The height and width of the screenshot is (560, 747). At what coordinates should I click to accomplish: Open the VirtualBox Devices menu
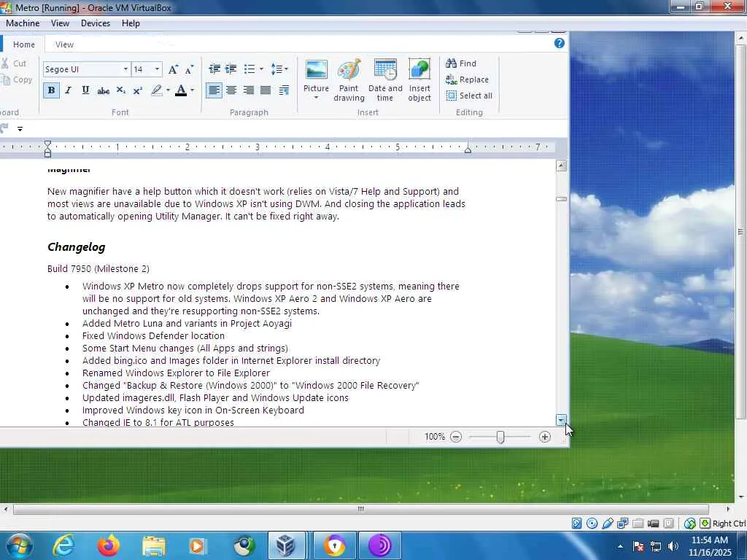pyautogui.click(x=96, y=23)
